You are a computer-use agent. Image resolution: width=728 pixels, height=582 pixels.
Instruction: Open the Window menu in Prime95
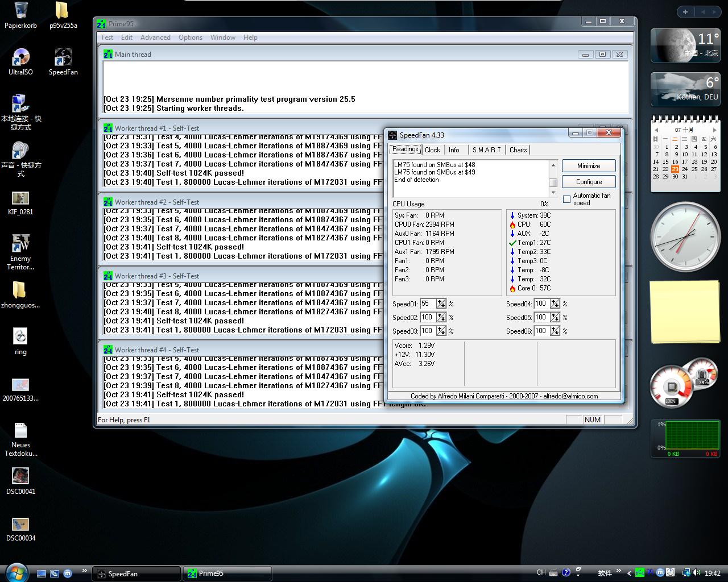223,38
